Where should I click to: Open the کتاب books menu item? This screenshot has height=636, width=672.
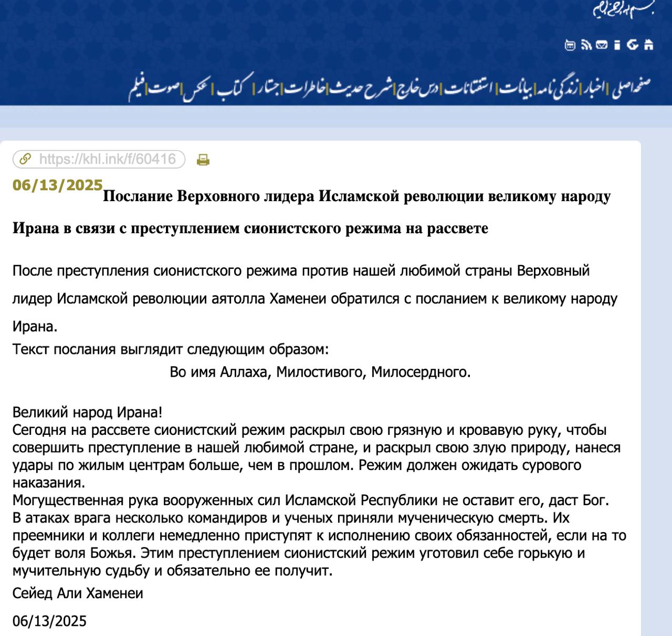pos(233,87)
